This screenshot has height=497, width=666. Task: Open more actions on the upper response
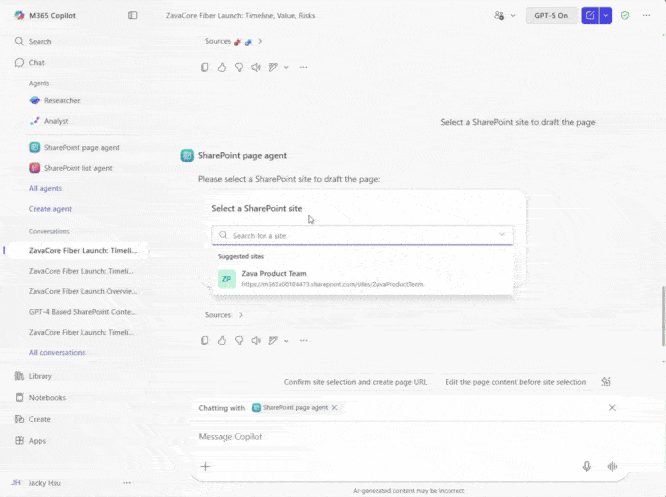[303, 67]
